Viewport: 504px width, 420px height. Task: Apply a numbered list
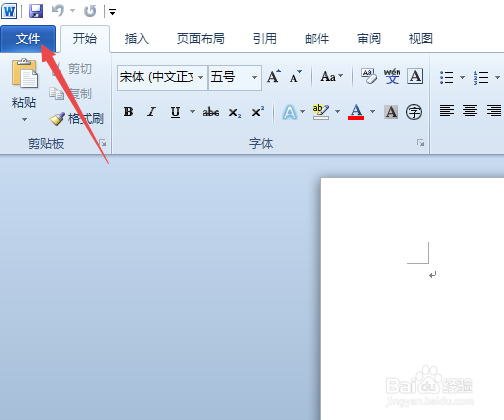(x=481, y=77)
